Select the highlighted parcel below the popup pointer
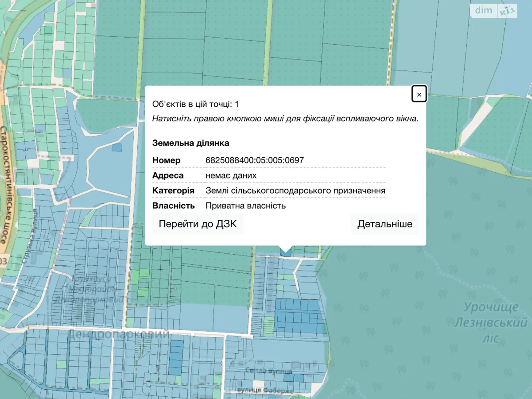The height and width of the screenshot is (399, 532). (285, 253)
